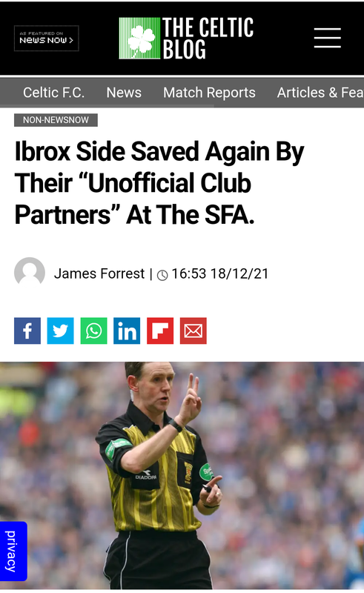This screenshot has width=364, height=593.
Task: Click the referee article image
Action: click(182, 475)
